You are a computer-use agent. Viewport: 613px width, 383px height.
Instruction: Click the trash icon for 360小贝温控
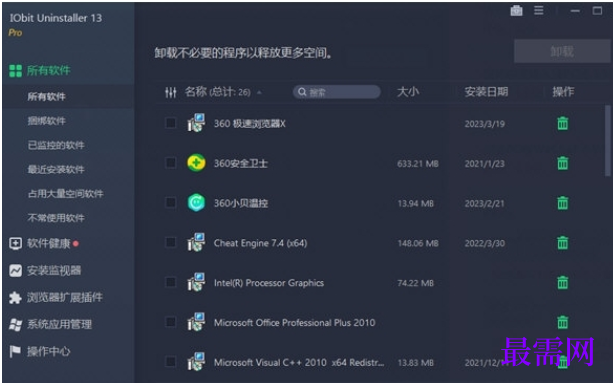[x=563, y=203]
